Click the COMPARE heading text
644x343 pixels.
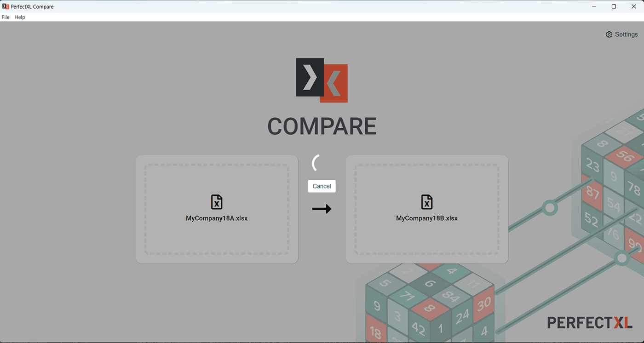tap(322, 126)
